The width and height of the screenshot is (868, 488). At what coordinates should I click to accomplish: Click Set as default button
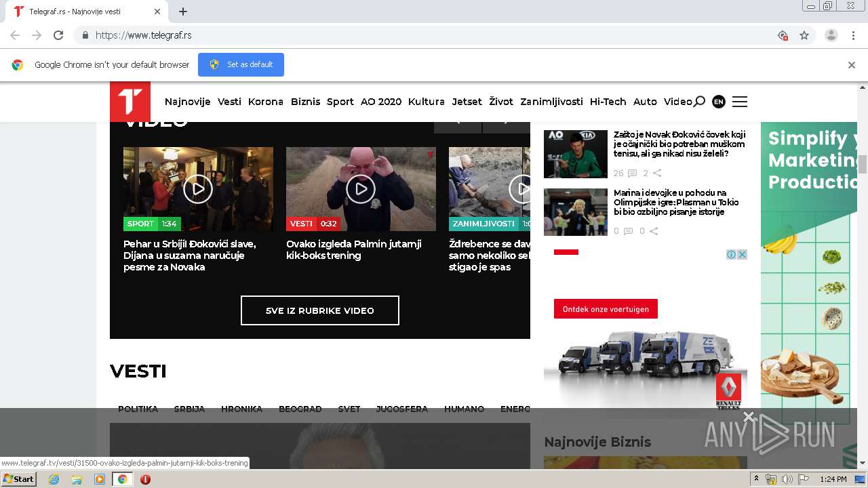coord(241,64)
